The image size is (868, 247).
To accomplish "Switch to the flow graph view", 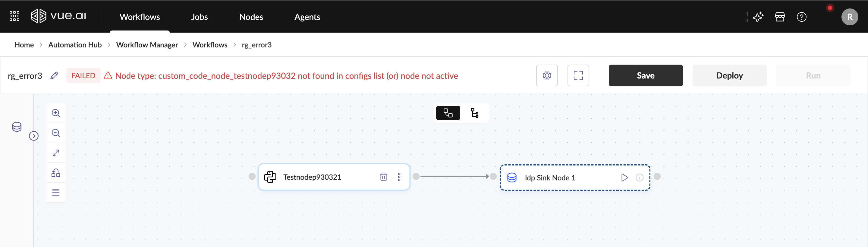I will [448, 113].
